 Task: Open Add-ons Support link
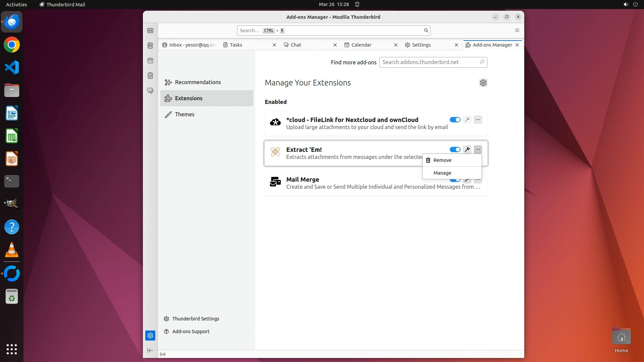coord(191,331)
